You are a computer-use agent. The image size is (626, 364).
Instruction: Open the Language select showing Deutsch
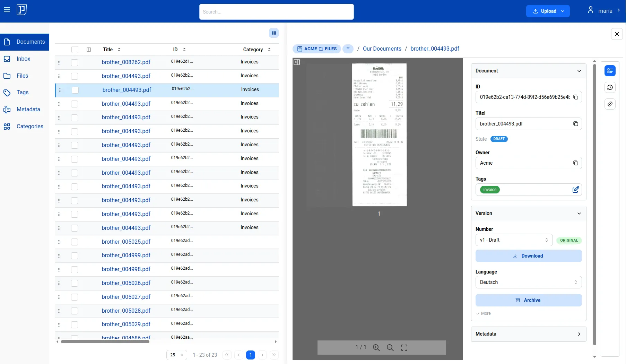point(529,282)
